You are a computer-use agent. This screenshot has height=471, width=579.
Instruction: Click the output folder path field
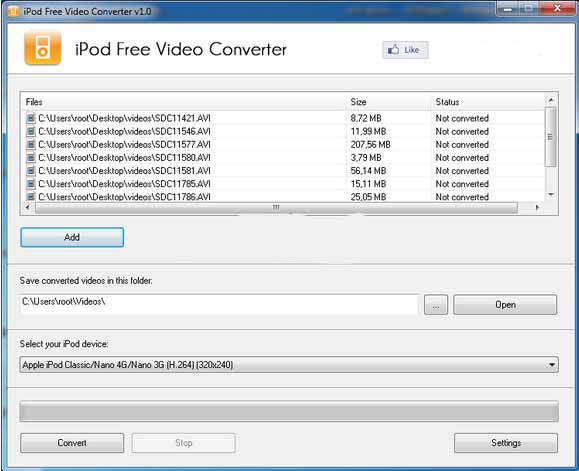(219, 304)
